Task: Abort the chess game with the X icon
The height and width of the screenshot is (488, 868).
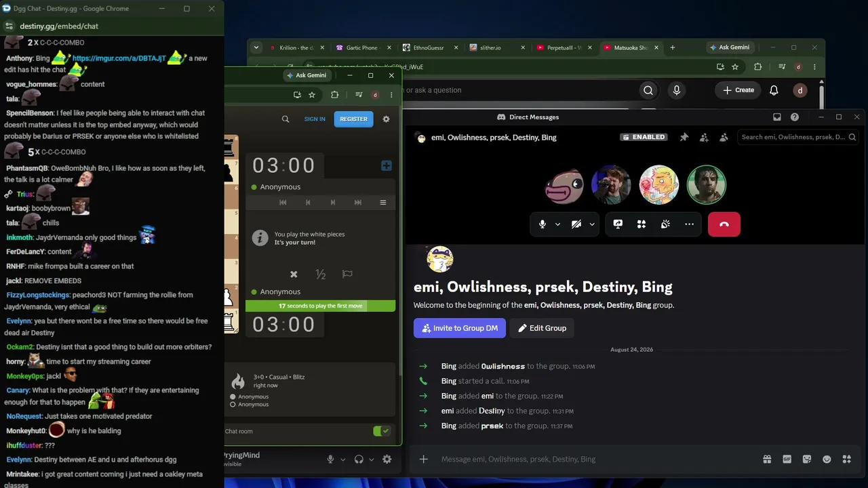Action: [x=294, y=274]
